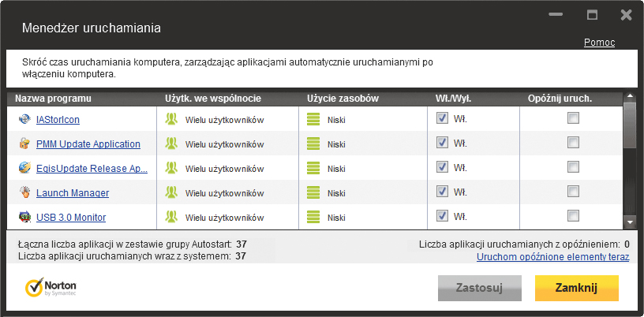Sort list by Nazwa programu column header
The height and width of the screenshot is (317, 644).
(x=54, y=99)
